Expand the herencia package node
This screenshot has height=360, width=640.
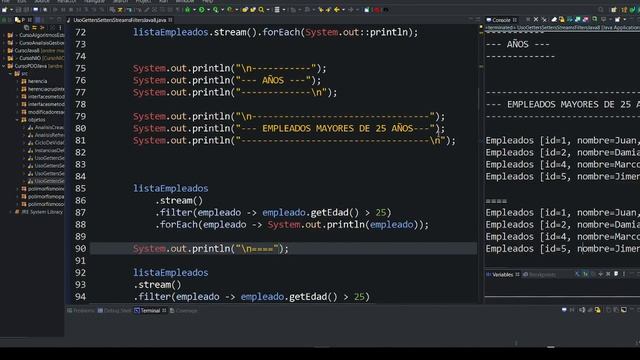[x=18, y=81]
